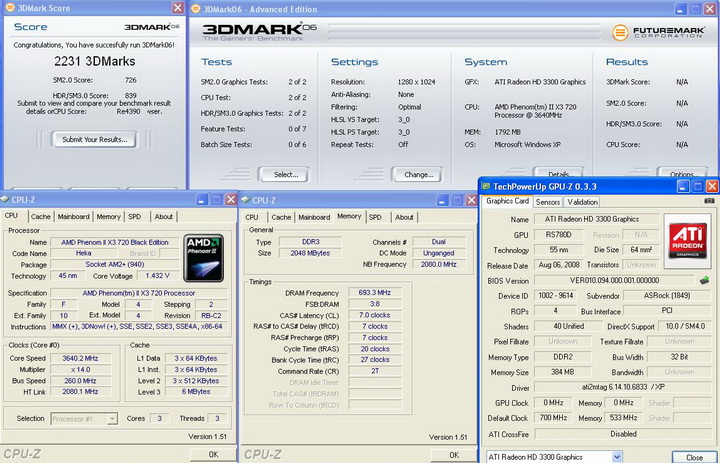The width and height of the screenshot is (720, 463).
Task: Open the About tab in right CPU-Z window
Action: coord(404,217)
